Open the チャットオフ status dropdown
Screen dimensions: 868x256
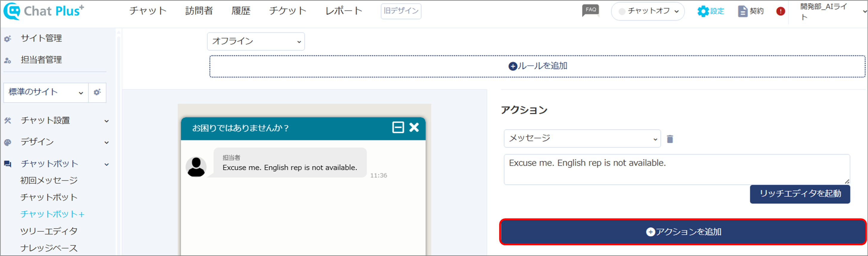[648, 11]
